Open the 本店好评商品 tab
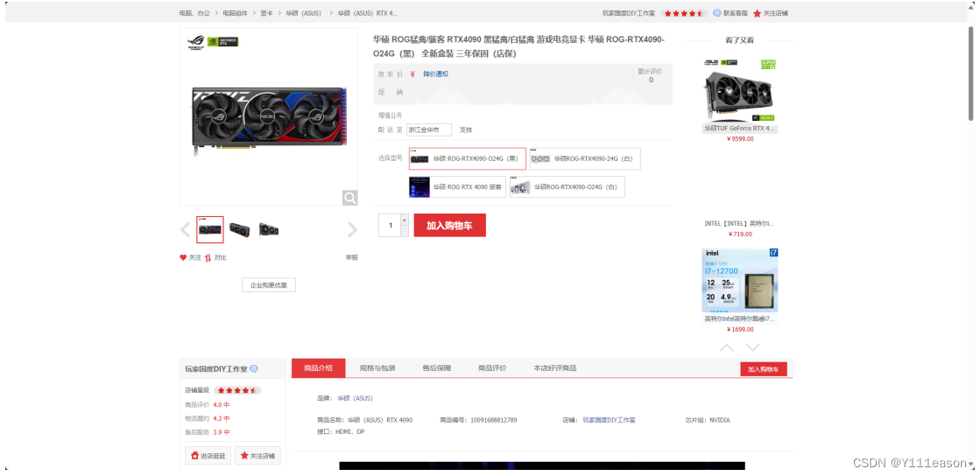Image resolution: width=980 pixels, height=476 pixels. [555, 367]
